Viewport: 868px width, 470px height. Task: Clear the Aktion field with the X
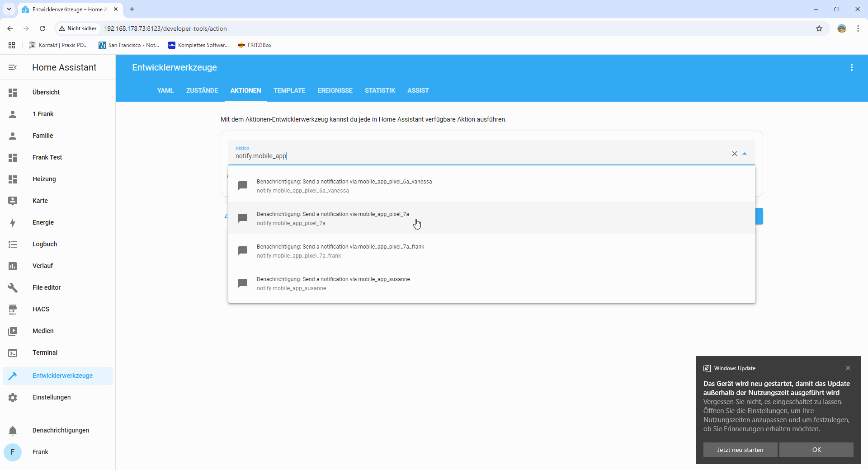(x=735, y=154)
